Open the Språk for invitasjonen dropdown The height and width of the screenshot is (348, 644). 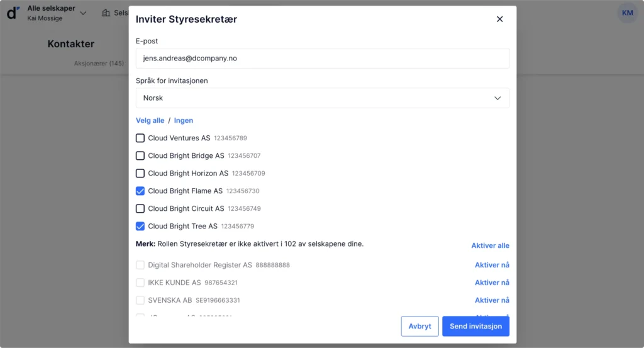322,98
